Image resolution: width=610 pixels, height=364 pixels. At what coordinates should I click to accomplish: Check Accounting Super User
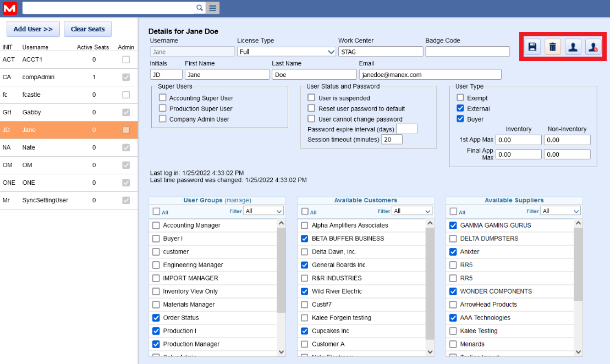pyautogui.click(x=163, y=98)
